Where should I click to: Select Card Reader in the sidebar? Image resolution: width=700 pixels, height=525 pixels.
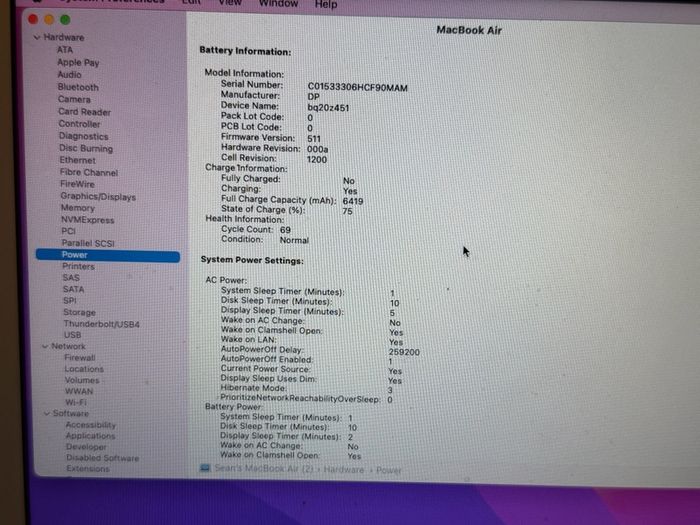click(84, 112)
